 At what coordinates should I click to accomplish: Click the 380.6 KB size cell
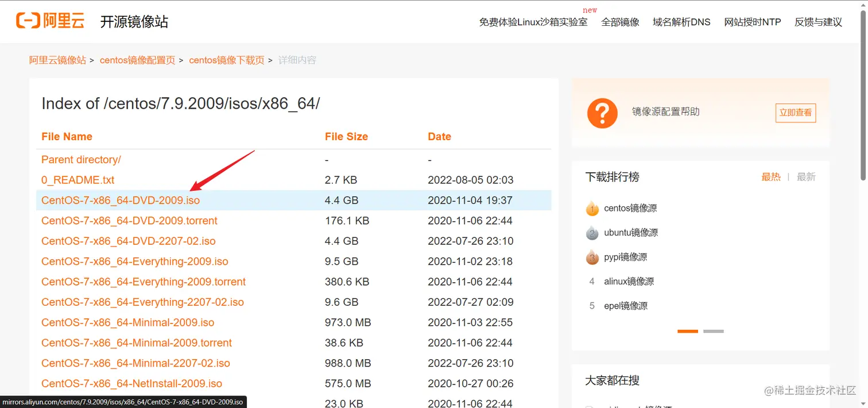click(347, 282)
